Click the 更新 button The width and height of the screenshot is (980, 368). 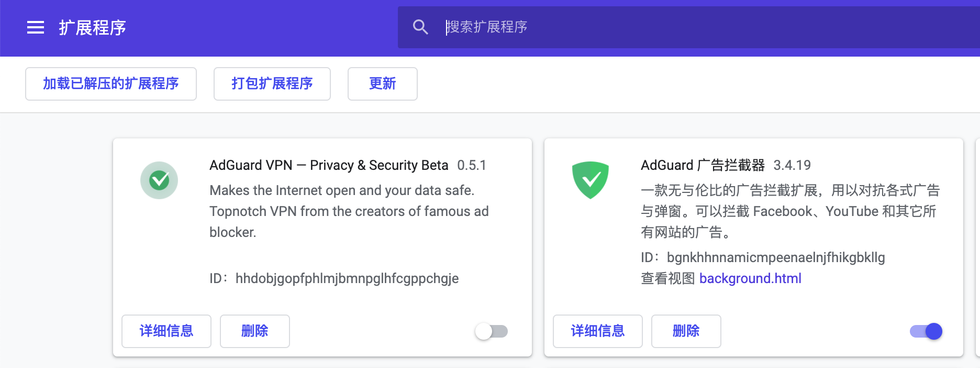click(x=383, y=84)
